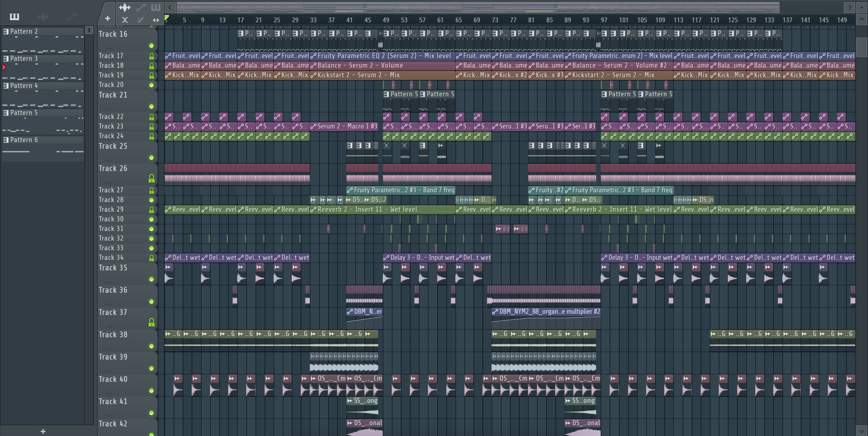The width and height of the screenshot is (868, 436).
Task: Click the green start marker at bar 1
Action: (x=167, y=18)
